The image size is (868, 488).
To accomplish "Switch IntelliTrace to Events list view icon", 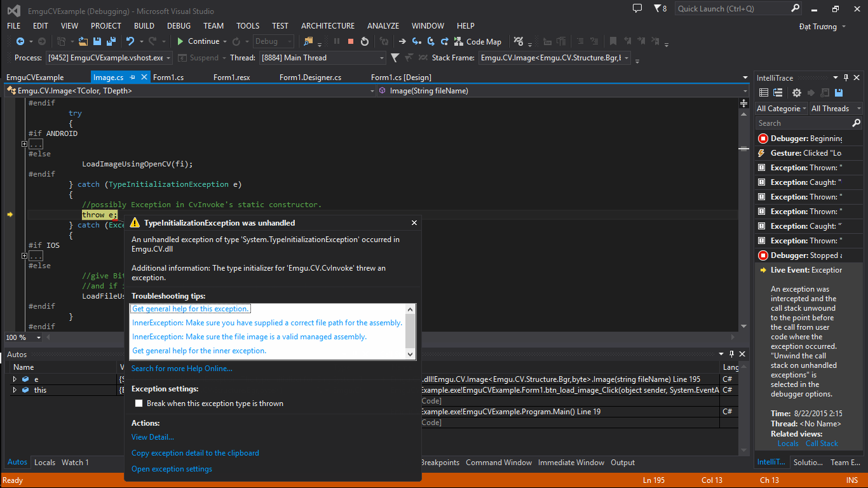I will click(x=764, y=93).
